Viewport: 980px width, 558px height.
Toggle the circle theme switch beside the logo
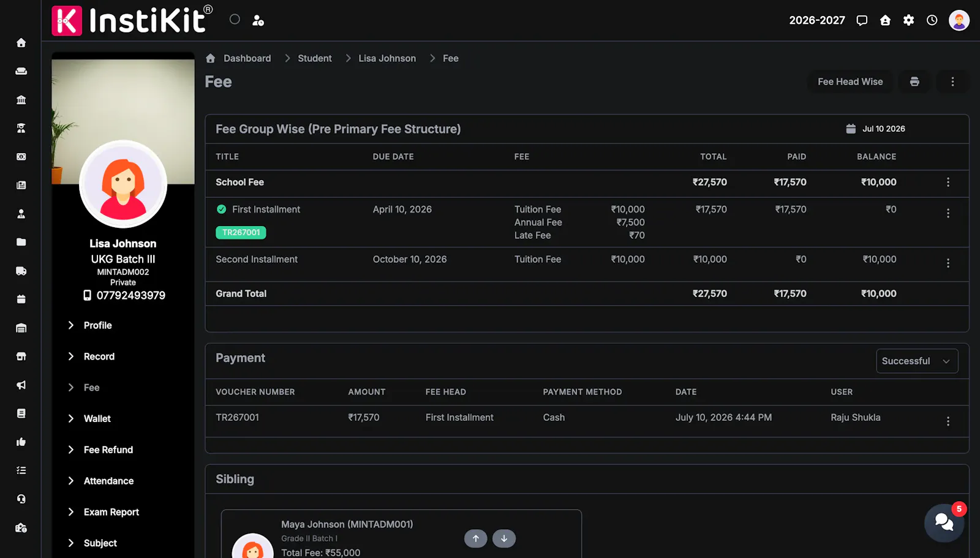[235, 20]
